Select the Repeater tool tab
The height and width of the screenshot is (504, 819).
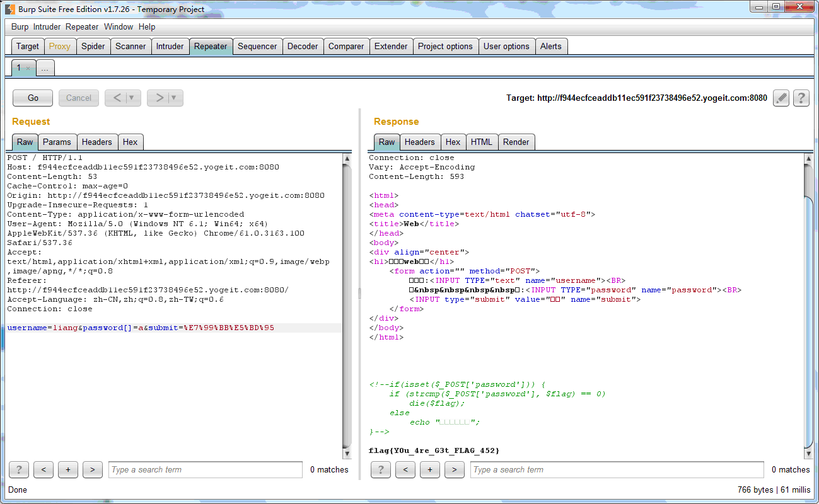[x=211, y=46]
